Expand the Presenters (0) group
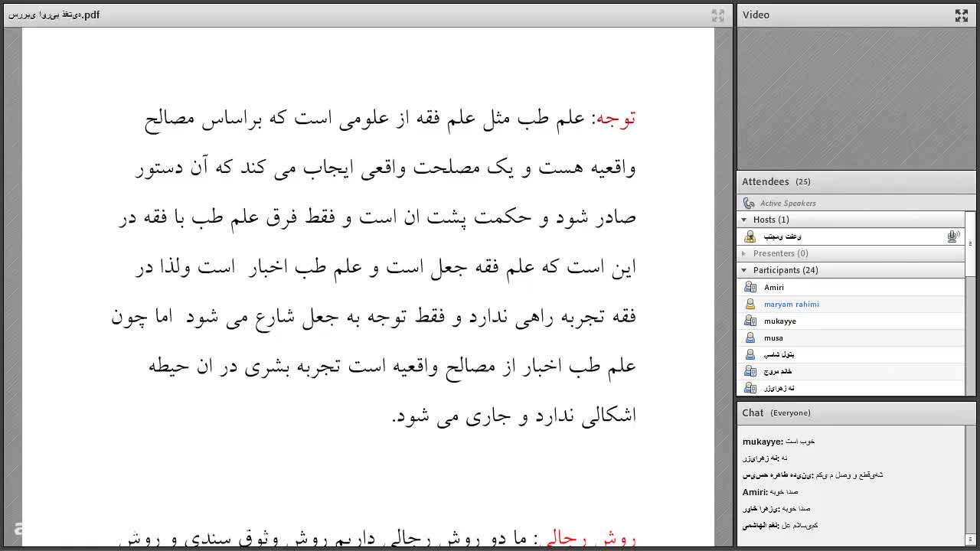 coord(743,253)
